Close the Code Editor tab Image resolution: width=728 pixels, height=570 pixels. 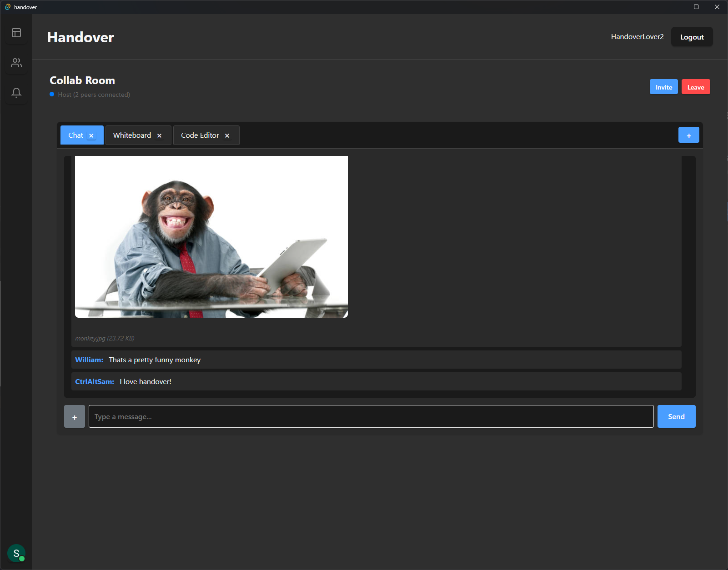[x=227, y=135]
